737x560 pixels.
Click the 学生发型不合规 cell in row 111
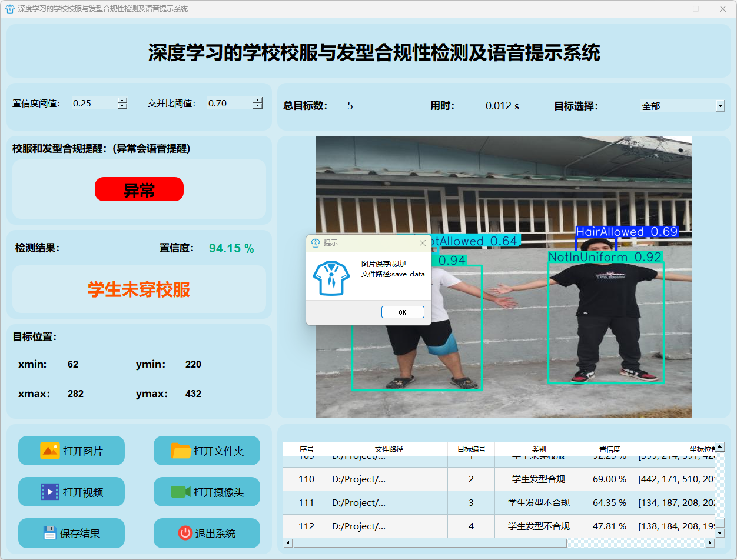[x=539, y=503]
